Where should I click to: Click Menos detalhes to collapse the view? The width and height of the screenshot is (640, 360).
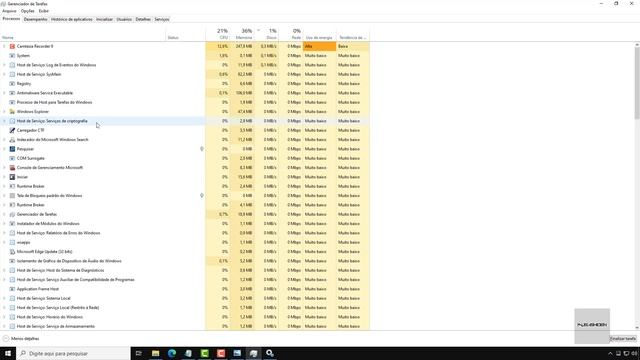pos(21,338)
